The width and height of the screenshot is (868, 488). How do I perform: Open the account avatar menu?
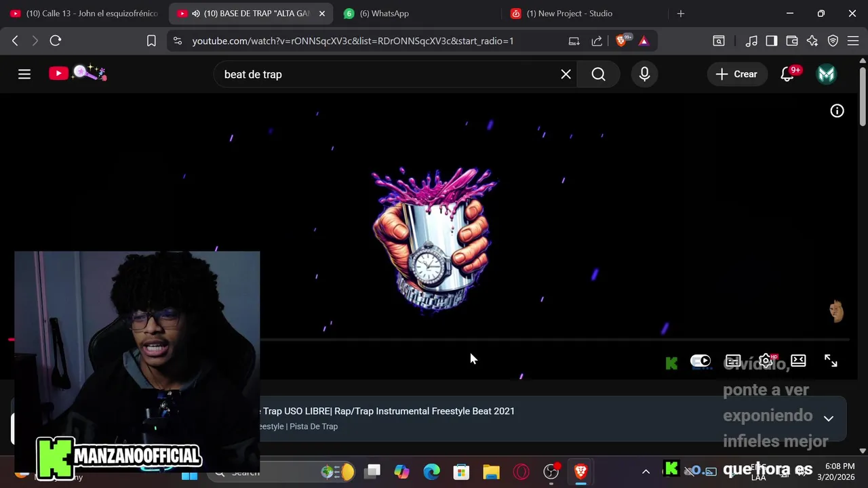(x=826, y=74)
